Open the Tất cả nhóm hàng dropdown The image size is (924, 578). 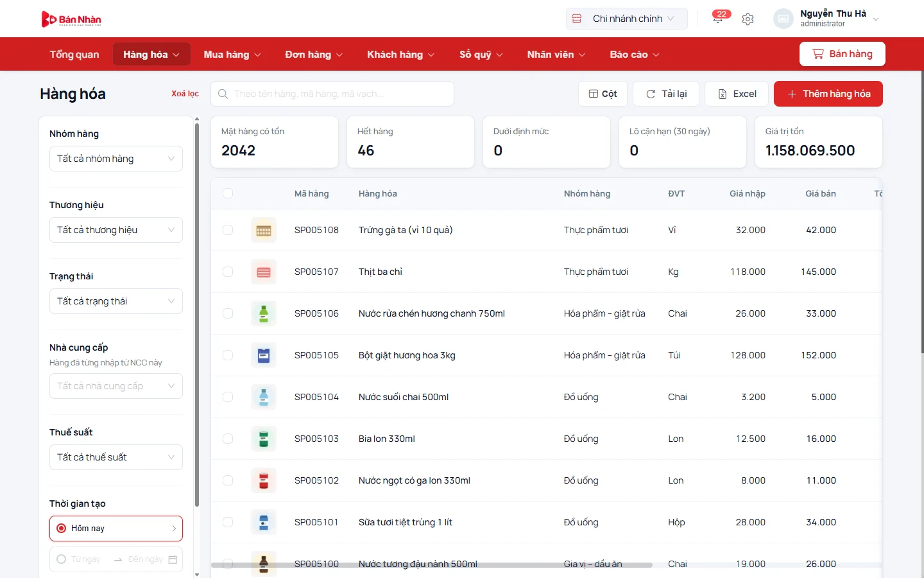(x=116, y=159)
